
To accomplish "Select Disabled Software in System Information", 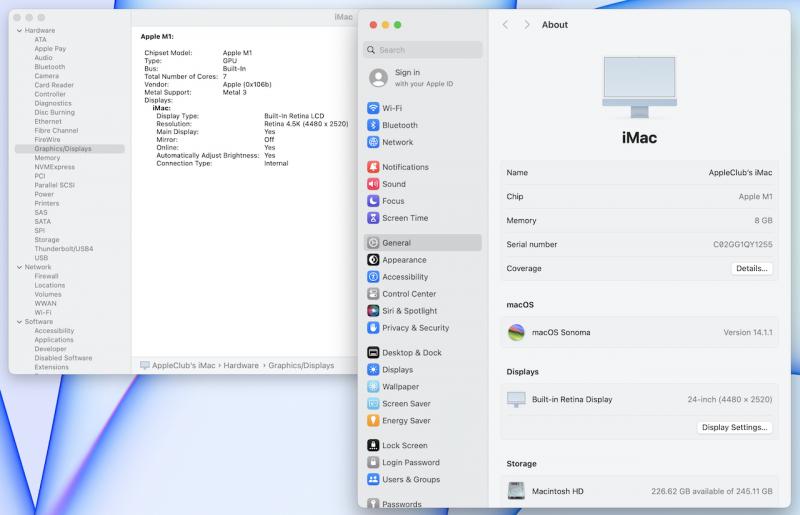I will (63, 358).
